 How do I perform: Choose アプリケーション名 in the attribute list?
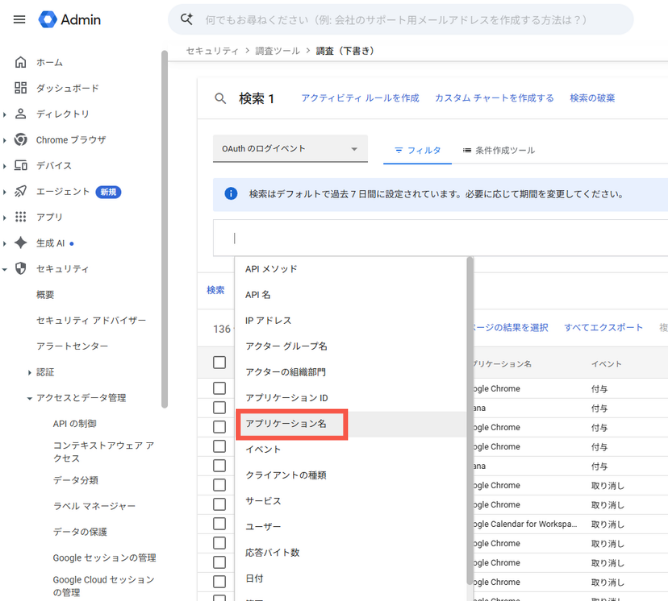[x=350, y=424]
